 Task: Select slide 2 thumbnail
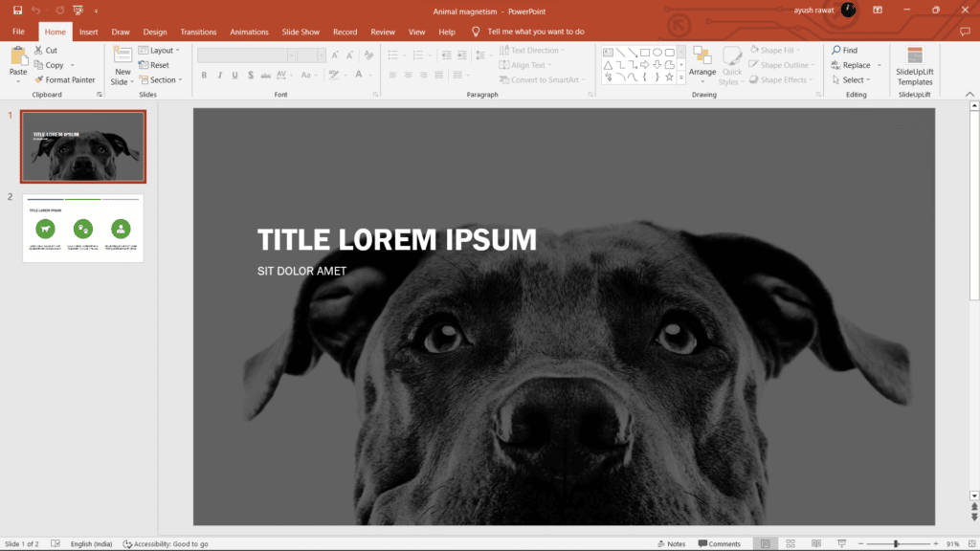click(83, 228)
